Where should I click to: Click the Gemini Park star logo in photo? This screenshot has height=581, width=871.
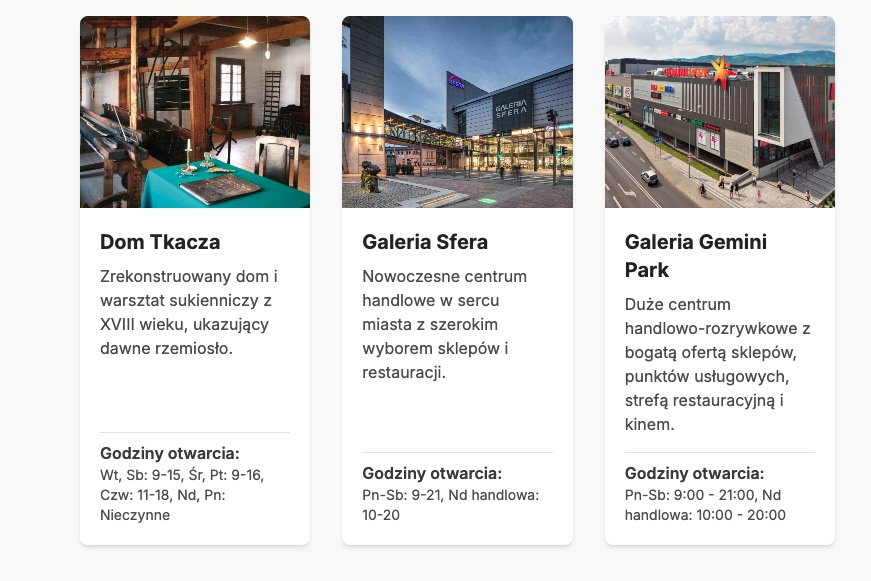(x=721, y=72)
